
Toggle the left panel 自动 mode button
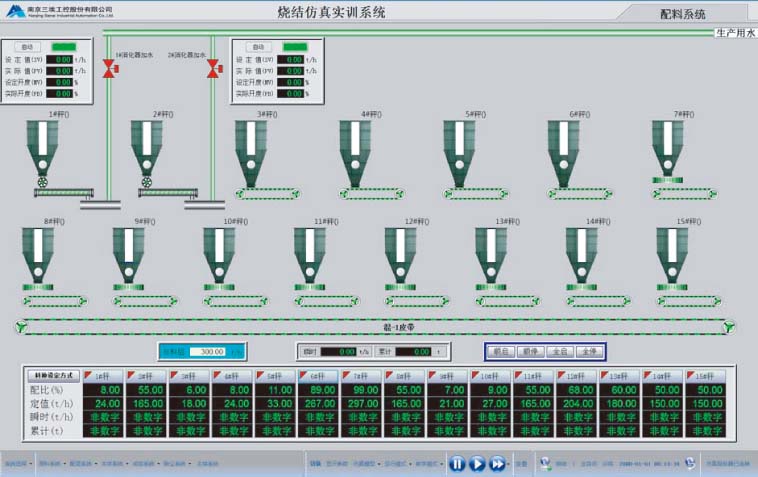point(28,47)
